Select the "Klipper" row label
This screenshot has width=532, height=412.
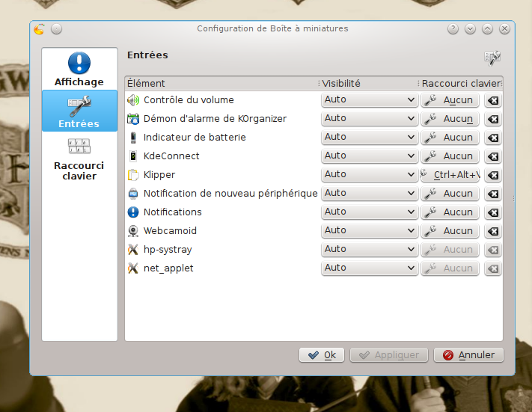[159, 175]
